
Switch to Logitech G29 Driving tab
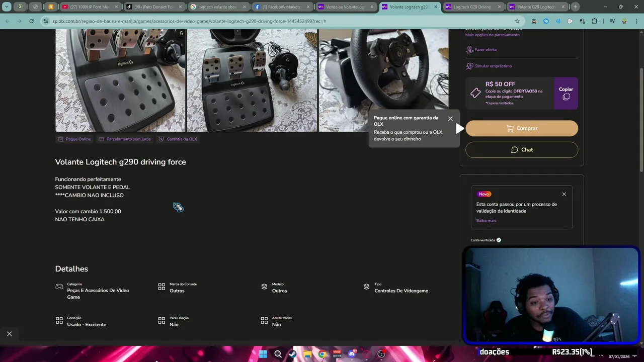[x=473, y=7]
